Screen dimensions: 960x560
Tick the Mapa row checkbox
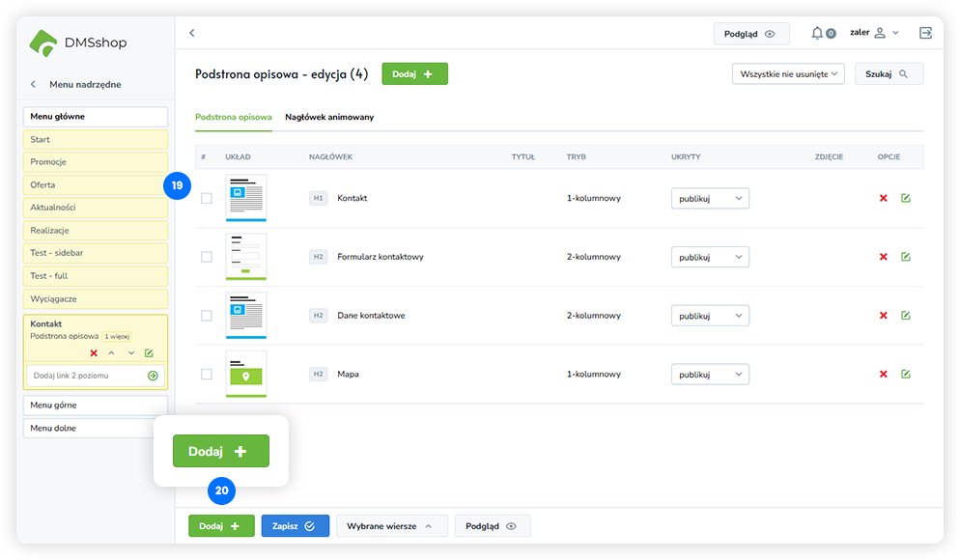point(206,375)
